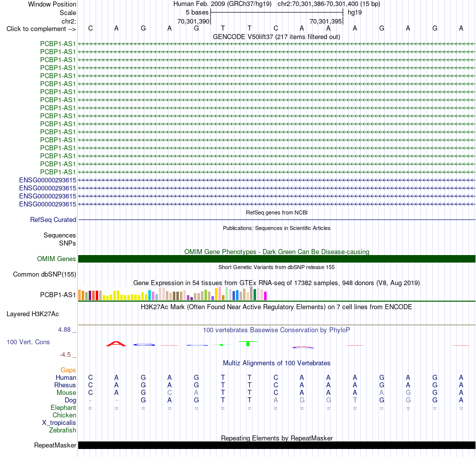Click the 4.88 PhyloP upper scale value
476x457 pixels.
[x=64, y=330]
